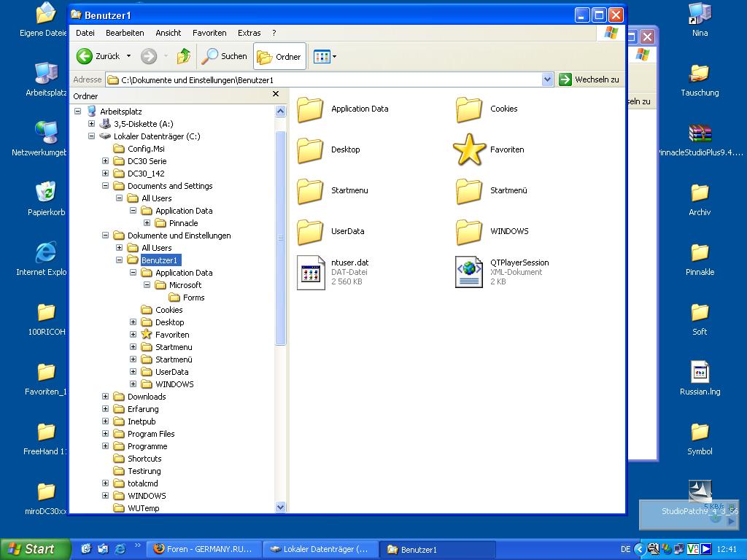Open the Ansichten view mode dropdown
The width and height of the screenshot is (747, 560).
[x=334, y=56]
